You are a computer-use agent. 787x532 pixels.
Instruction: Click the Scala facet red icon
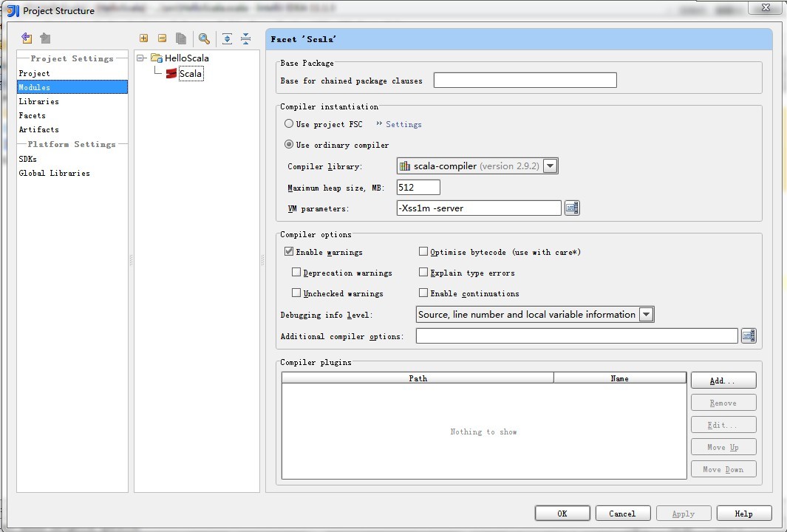[x=171, y=74]
